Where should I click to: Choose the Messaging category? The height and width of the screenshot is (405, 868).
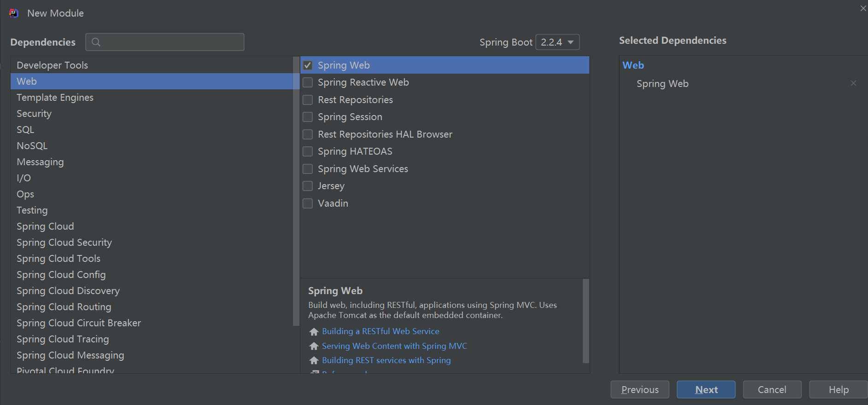[152, 162]
